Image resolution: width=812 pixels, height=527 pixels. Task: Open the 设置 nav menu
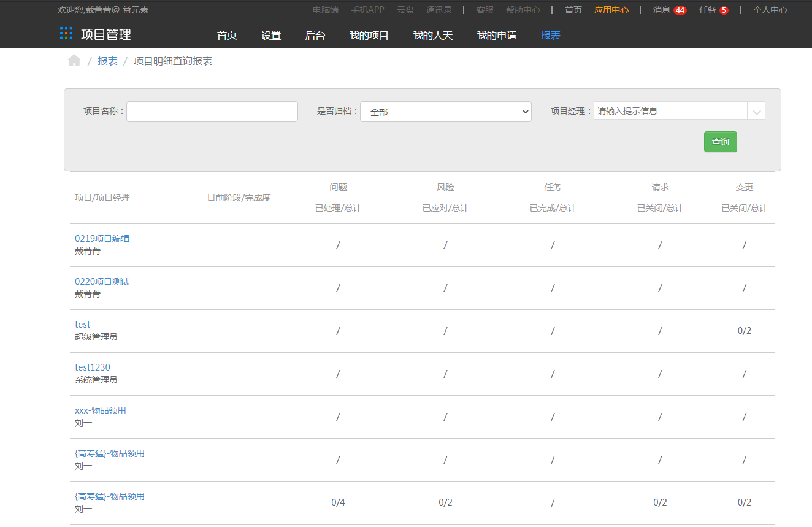click(271, 36)
